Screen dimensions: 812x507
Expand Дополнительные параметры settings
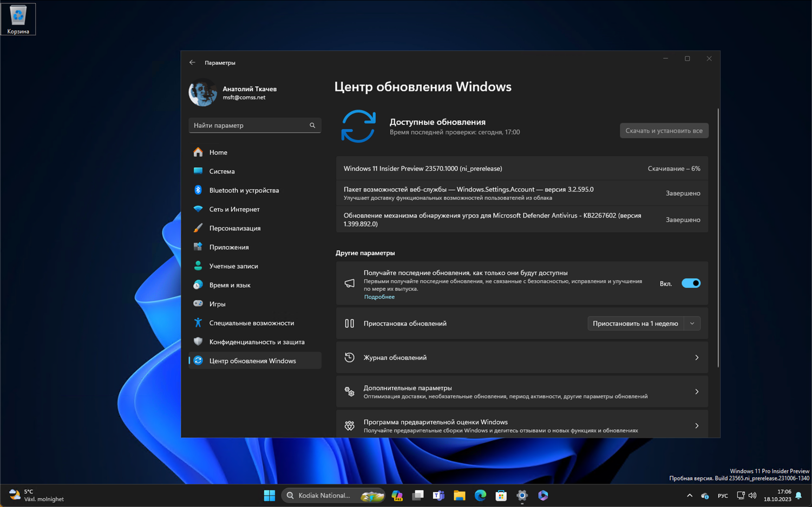tap(521, 391)
